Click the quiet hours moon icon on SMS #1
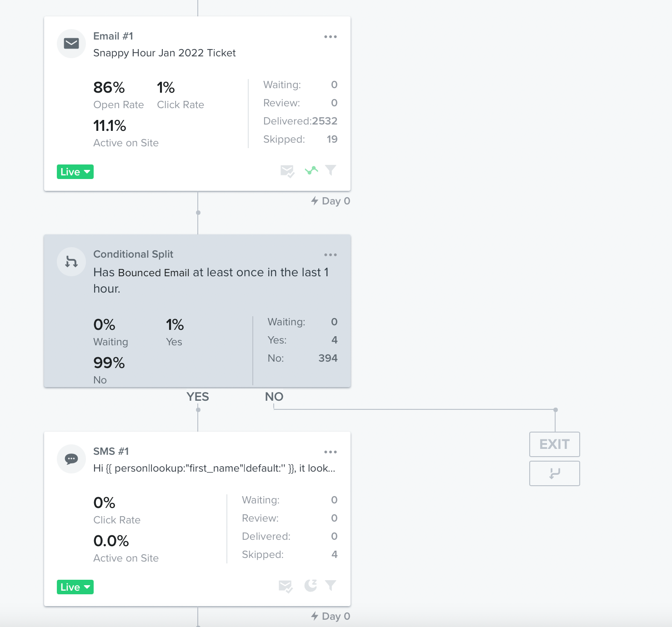 click(x=311, y=586)
